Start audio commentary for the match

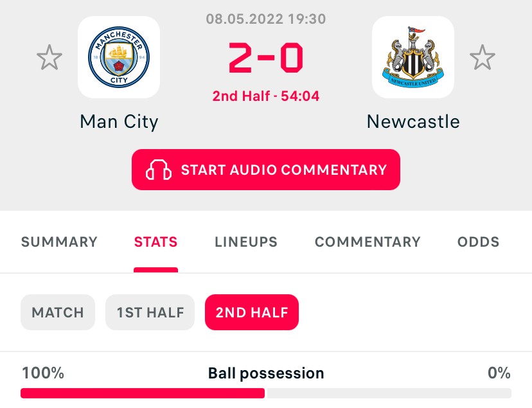266,170
